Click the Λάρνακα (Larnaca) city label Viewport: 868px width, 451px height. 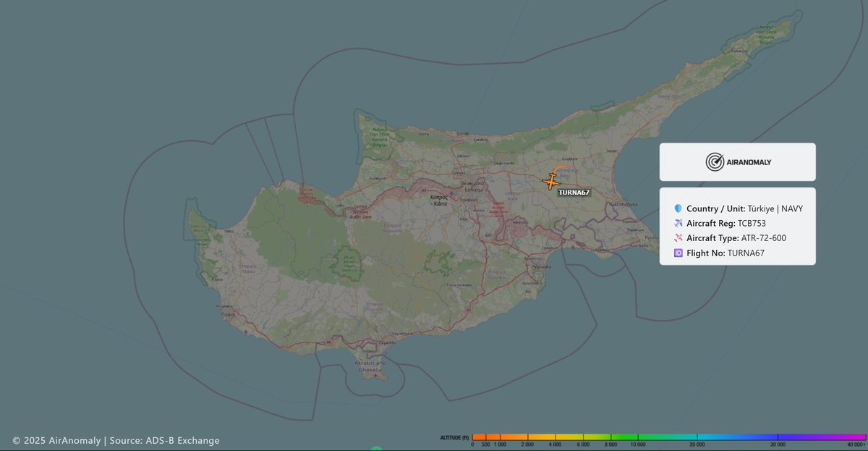click(x=542, y=266)
